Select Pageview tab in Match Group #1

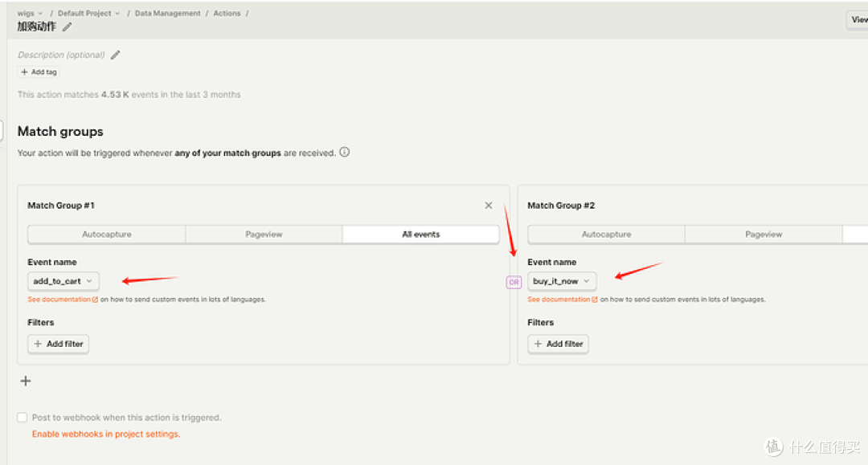[x=264, y=235]
